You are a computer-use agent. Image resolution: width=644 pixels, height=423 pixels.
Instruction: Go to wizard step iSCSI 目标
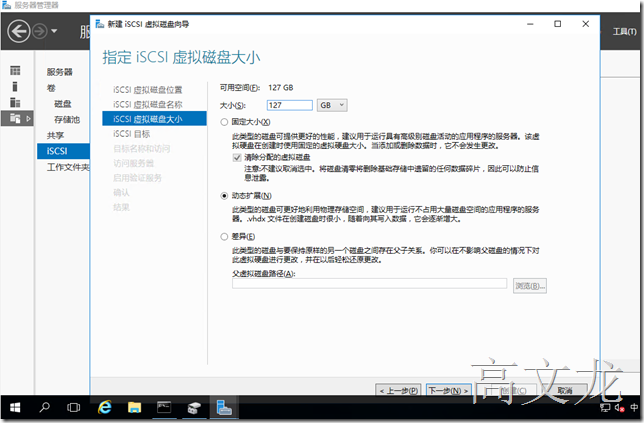(131, 133)
